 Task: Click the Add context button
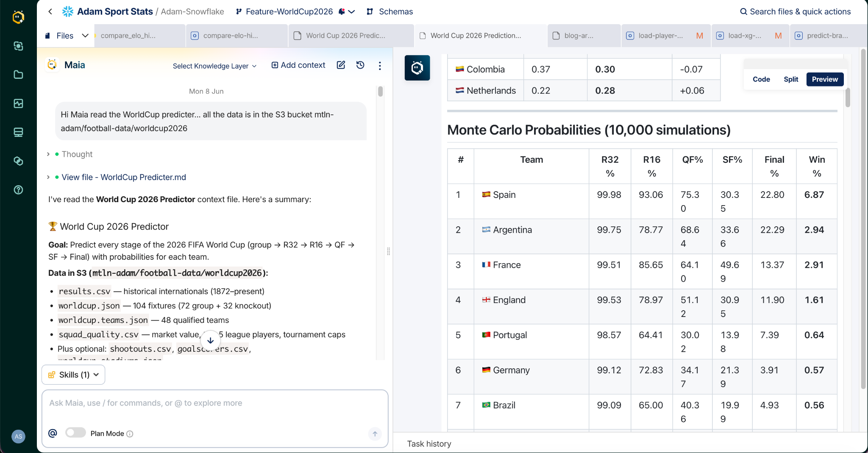click(x=298, y=65)
